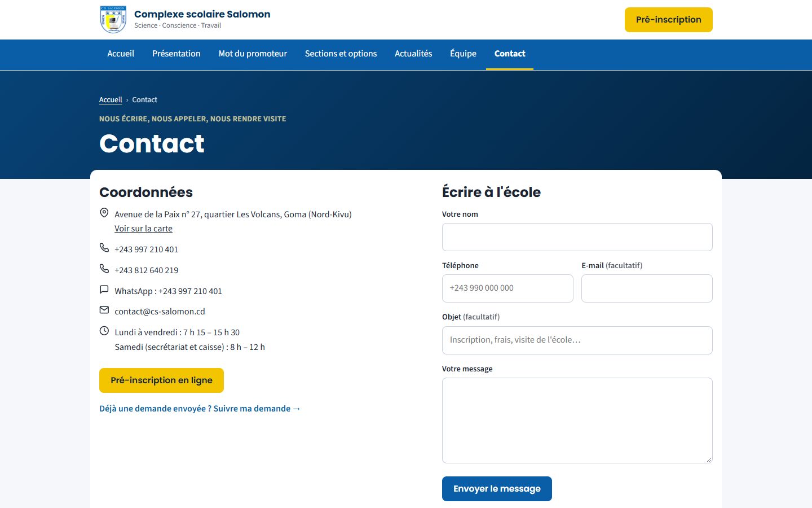Click the Écrire à l'école heading
The height and width of the screenshot is (508, 812).
tap(491, 192)
